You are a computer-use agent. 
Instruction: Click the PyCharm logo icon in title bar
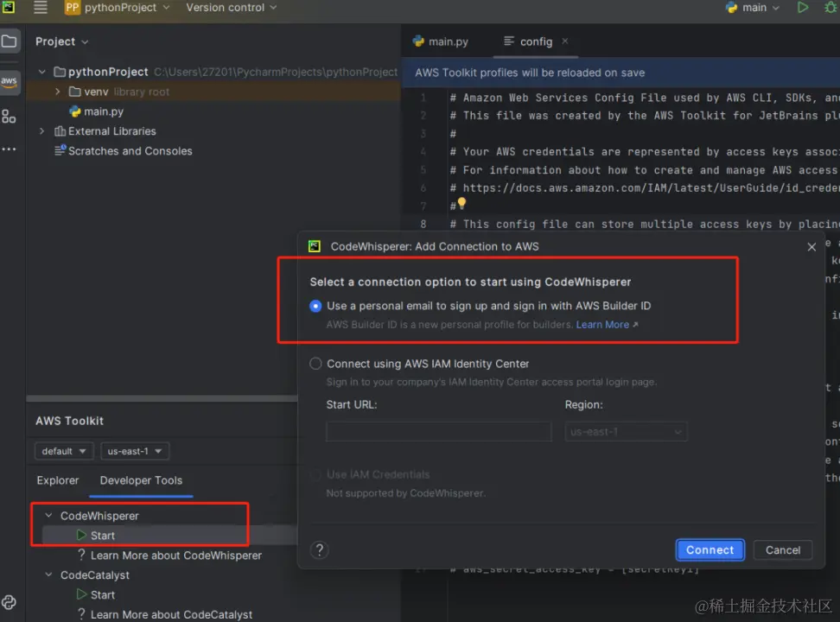tap(9, 7)
